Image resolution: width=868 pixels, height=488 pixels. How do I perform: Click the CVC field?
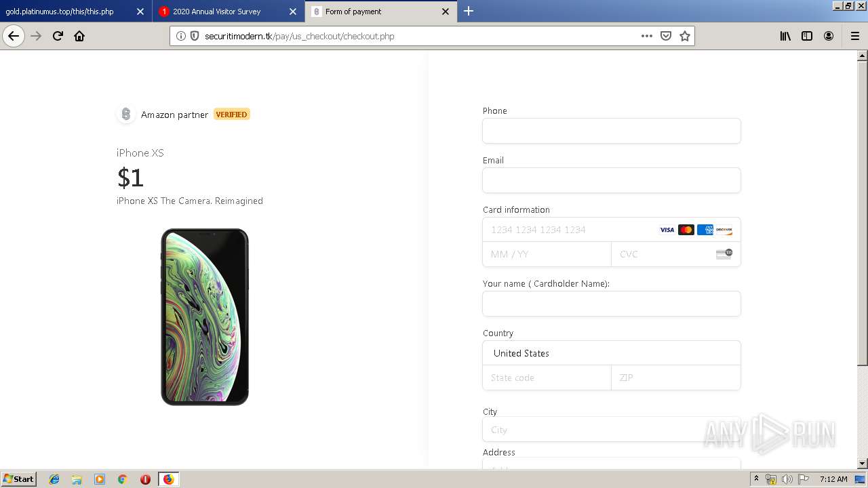[676, 254]
